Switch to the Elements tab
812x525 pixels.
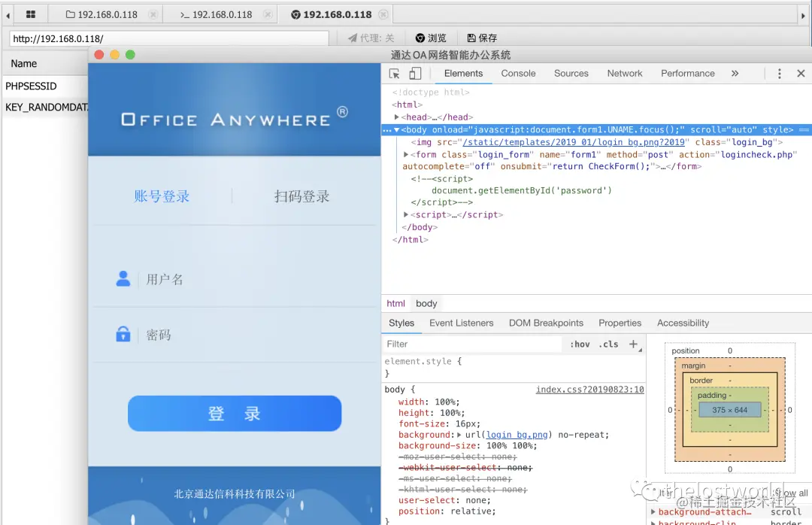coord(463,74)
